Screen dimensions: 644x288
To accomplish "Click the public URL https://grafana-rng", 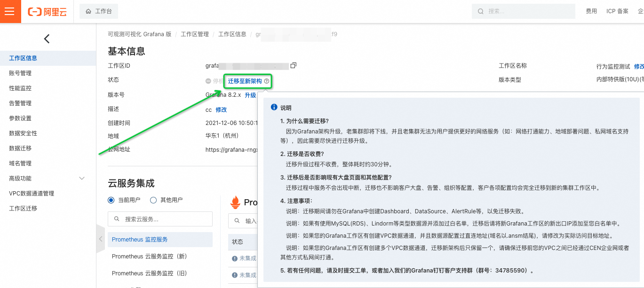I will pyautogui.click(x=231, y=149).
